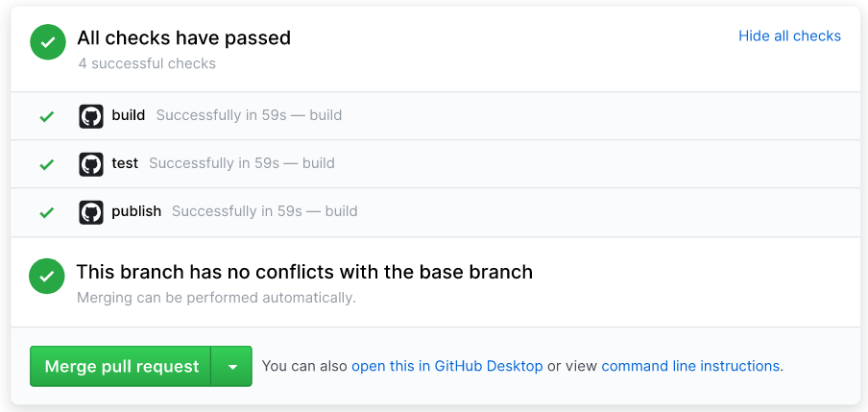868x412 pixels.
Task: Select the publish check name
Action: point(136,211)
